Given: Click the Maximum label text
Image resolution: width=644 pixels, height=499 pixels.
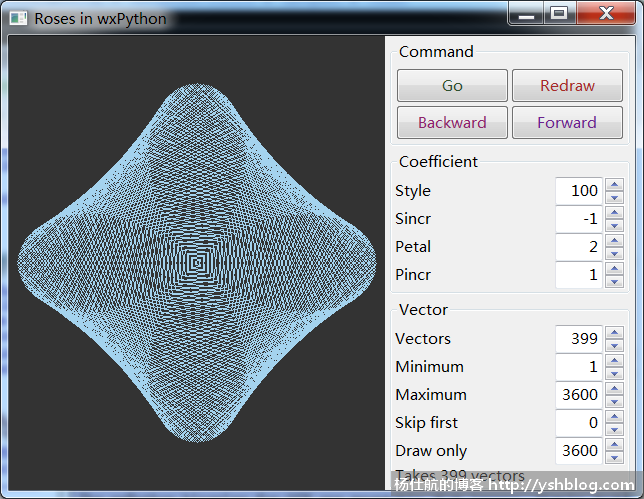Looking at the screenshot, I should pyautogui.click(x=431, y=394).
